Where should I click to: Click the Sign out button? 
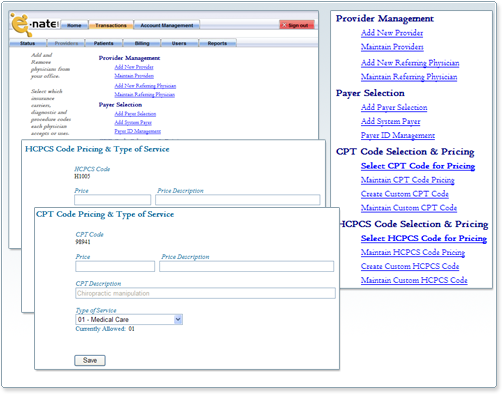(x=297, y=25)
